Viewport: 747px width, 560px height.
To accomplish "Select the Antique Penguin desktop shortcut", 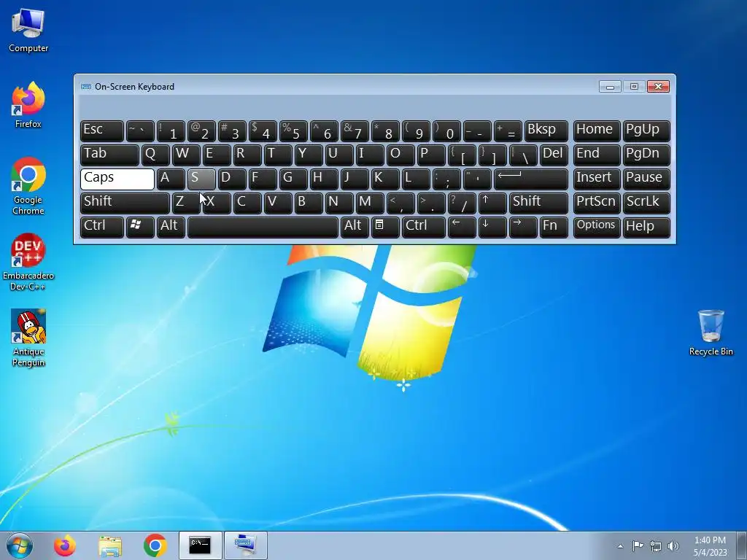I will coord(28,338).
